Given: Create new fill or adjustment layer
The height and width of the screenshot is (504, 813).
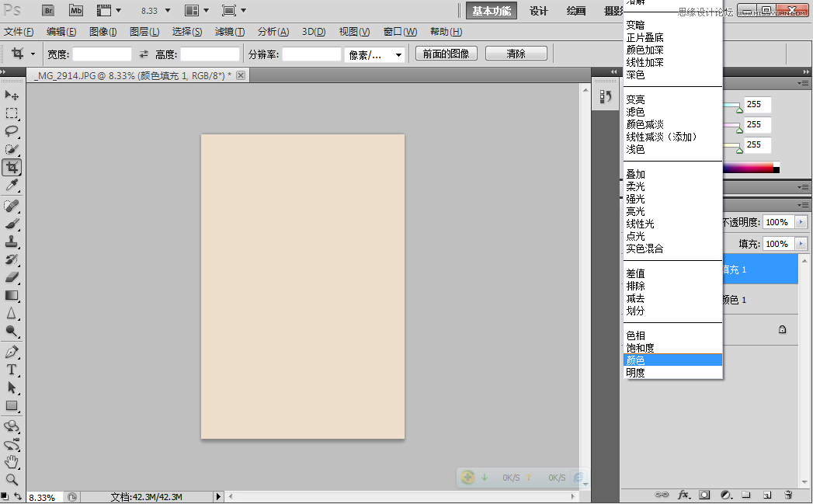Looking at the screenshot, I should [x=726, y=495].
